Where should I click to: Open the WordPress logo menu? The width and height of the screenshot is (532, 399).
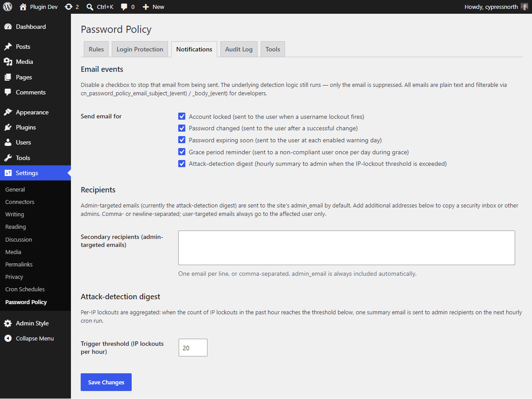point(8,7)
